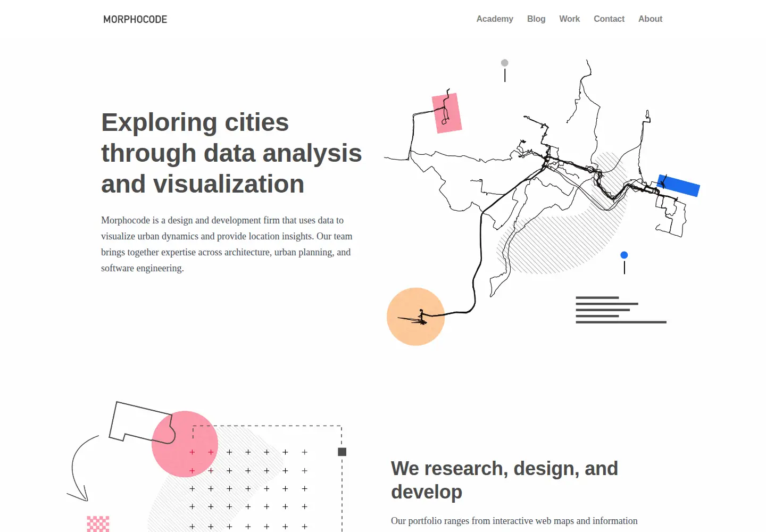Image resolution: width=766 pixels, height=532 pixels.
Task: Click the "Our portfolio ranges from interactive" text
Action: [514, 521]
